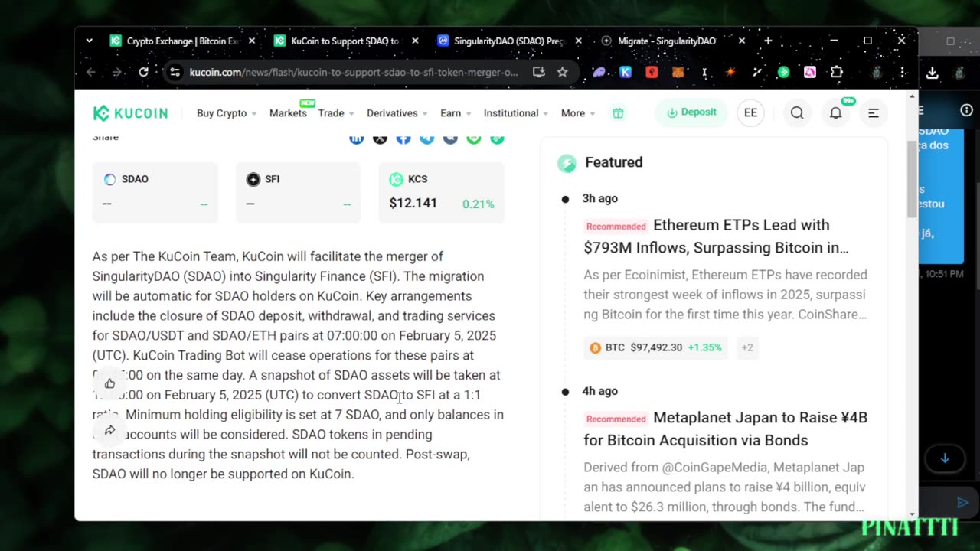Open the gift rewards icon in navbar
980x551 pixels.
coord(618,113)
